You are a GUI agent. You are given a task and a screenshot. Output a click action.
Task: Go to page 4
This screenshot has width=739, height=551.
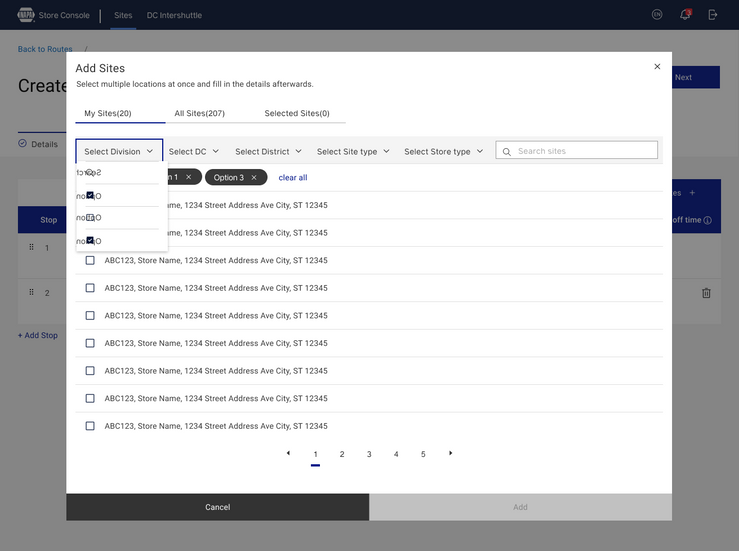click(x=396, y=454)
